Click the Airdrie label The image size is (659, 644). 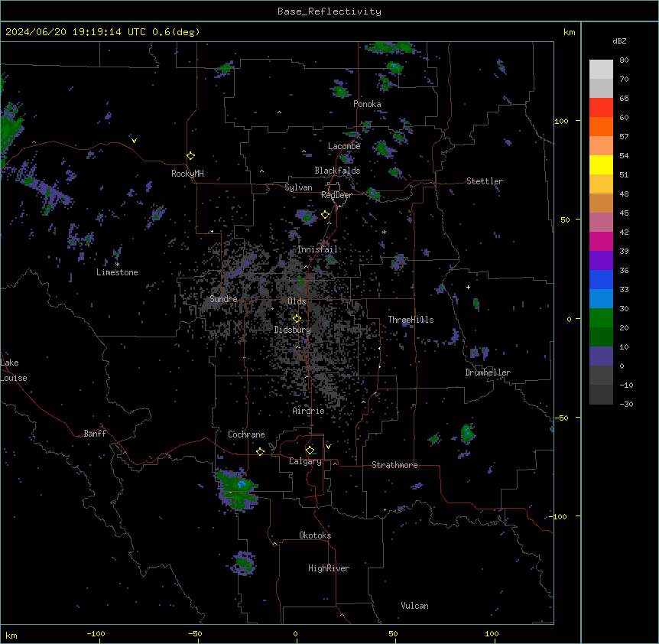coord(309,411)
